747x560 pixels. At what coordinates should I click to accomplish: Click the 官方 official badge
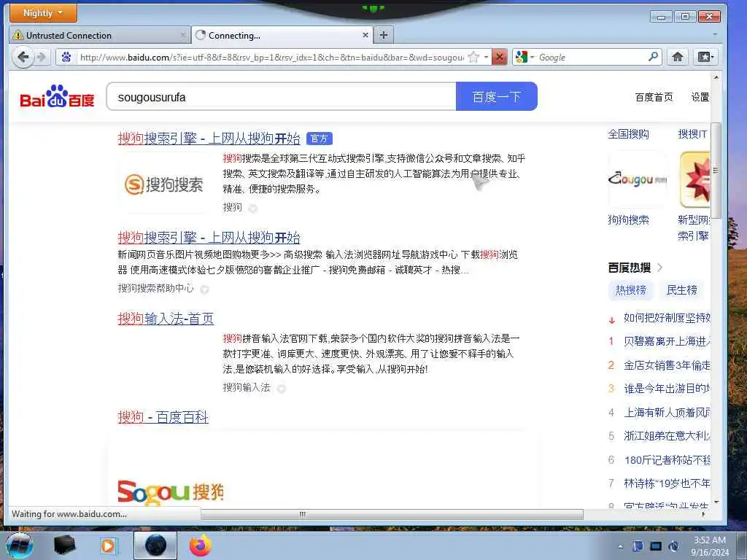tap(320, 139)
